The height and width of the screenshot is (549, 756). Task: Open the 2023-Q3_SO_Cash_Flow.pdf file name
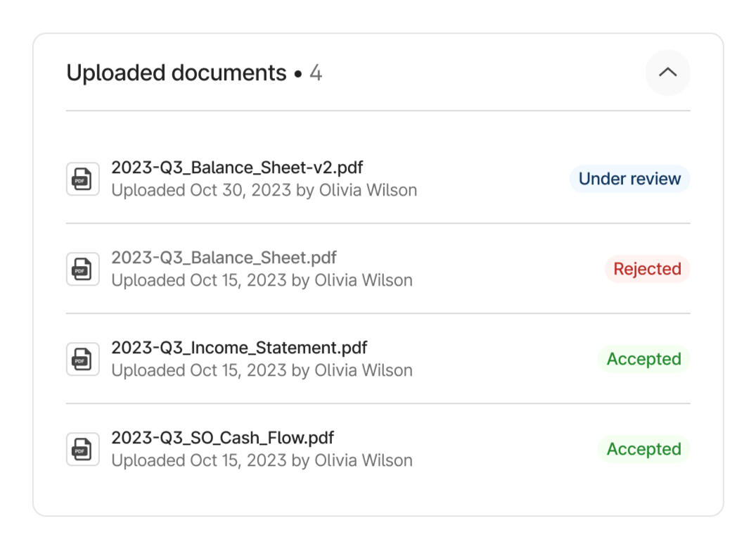[222, 438]
